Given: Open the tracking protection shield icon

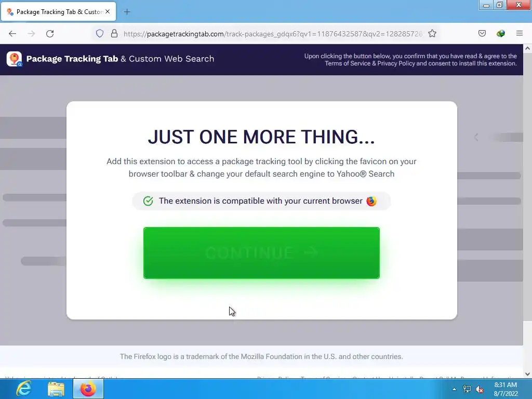Looking at the screenshot, I should click(x=99, y=33).
